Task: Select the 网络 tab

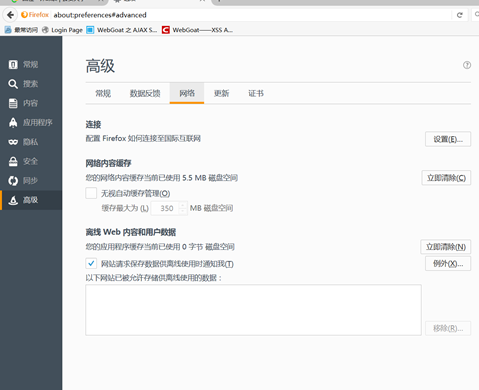Action: pos(187,93)
